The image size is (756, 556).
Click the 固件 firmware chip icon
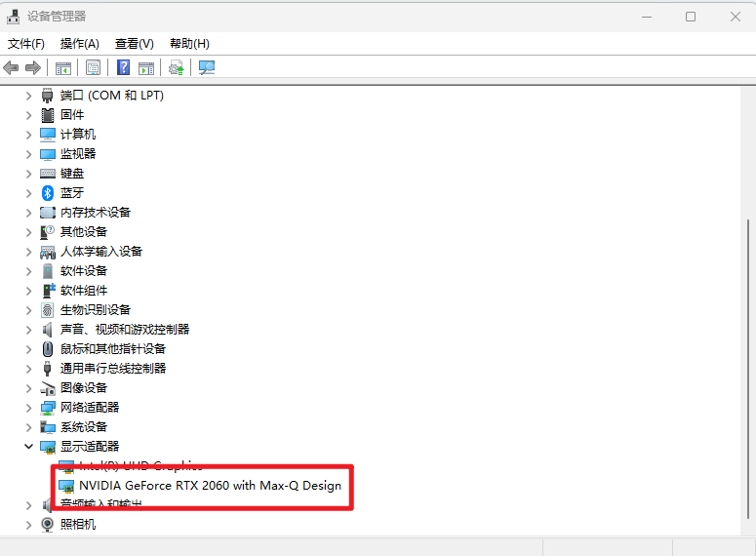[x=47, y=115]
